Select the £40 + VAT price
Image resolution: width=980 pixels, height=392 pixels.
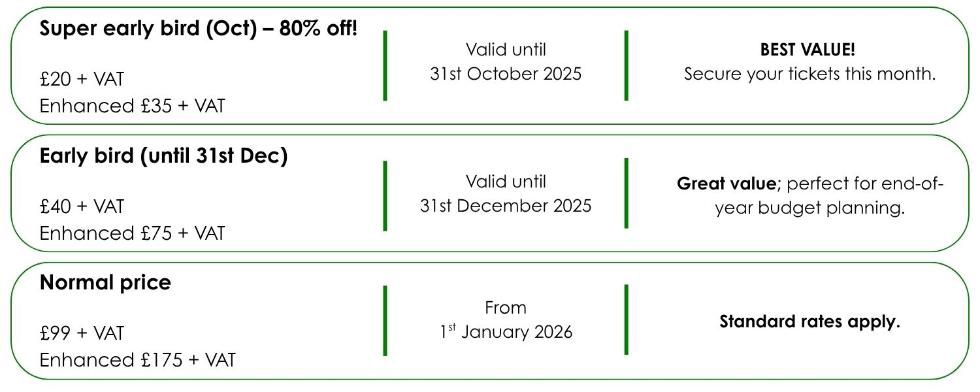(x=82, y=206)
